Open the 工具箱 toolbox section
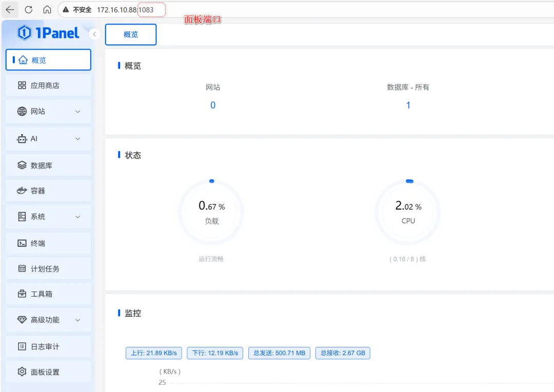This screenshot has width=554, height=392. (48, 294)
